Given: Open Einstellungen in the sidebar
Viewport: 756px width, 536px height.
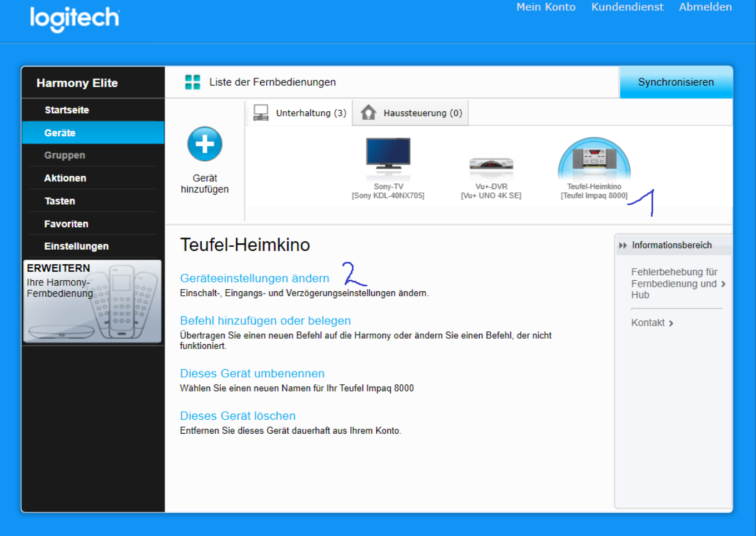Looking at the screenshot, I should coord(76,246).
